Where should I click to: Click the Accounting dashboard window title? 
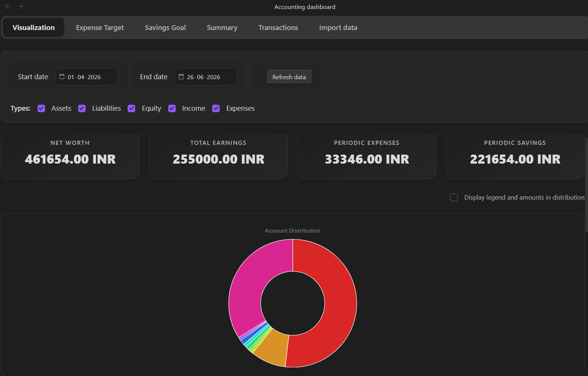point(305,7)
